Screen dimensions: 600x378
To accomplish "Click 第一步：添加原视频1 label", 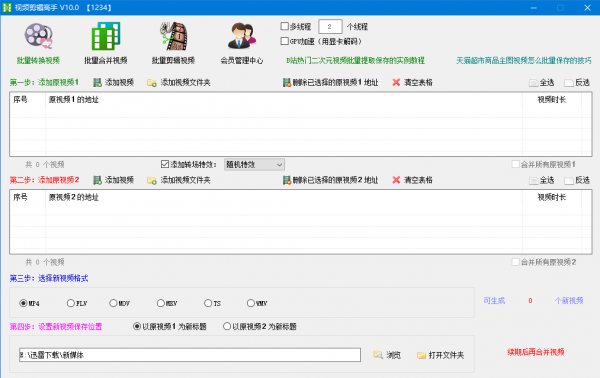I will point(44,82).
